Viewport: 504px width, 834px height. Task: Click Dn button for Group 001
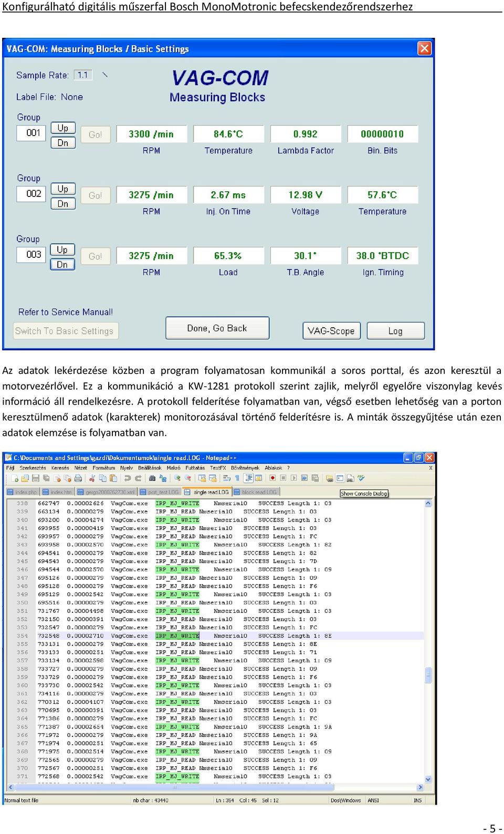coord(63,143)
